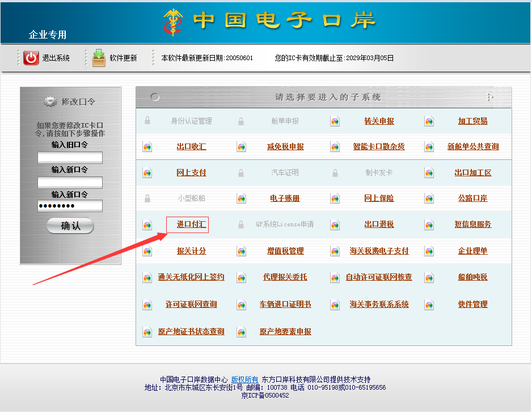Click the 版权所有 footer link
This screenshot has width=532, height=414.
[x=244, y=380]
